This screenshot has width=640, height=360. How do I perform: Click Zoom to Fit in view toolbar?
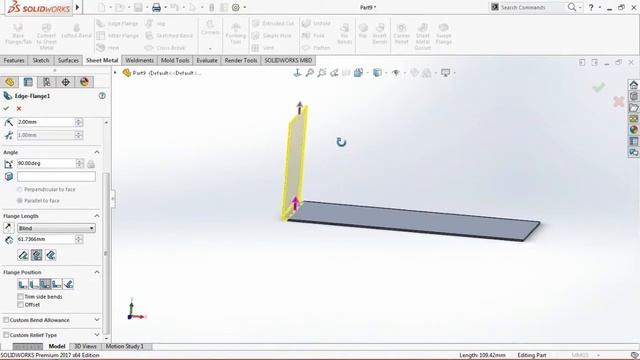[x=310, y=73]
